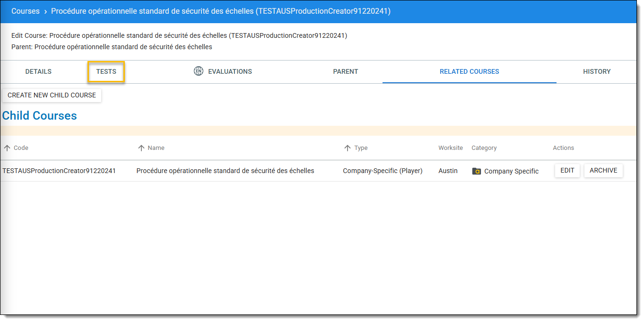
Task: Click the Company Specific folder icon
Action: [x=476, y=171]
